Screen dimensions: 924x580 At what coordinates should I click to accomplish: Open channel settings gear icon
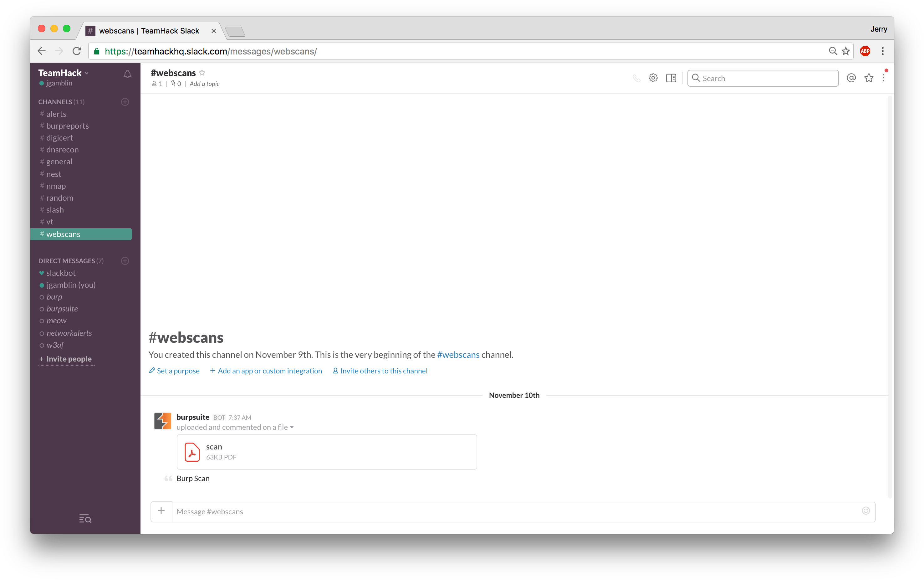653,78
